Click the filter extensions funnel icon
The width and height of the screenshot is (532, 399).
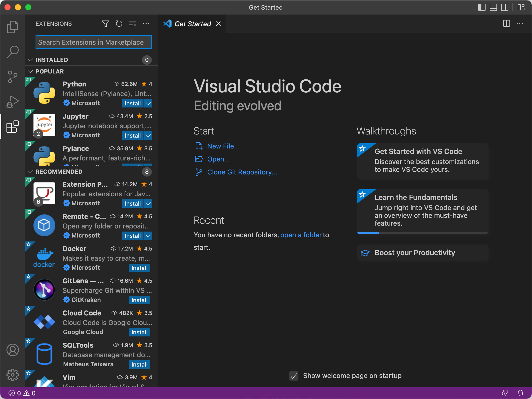pyautogui.click(x=105, y=24)
